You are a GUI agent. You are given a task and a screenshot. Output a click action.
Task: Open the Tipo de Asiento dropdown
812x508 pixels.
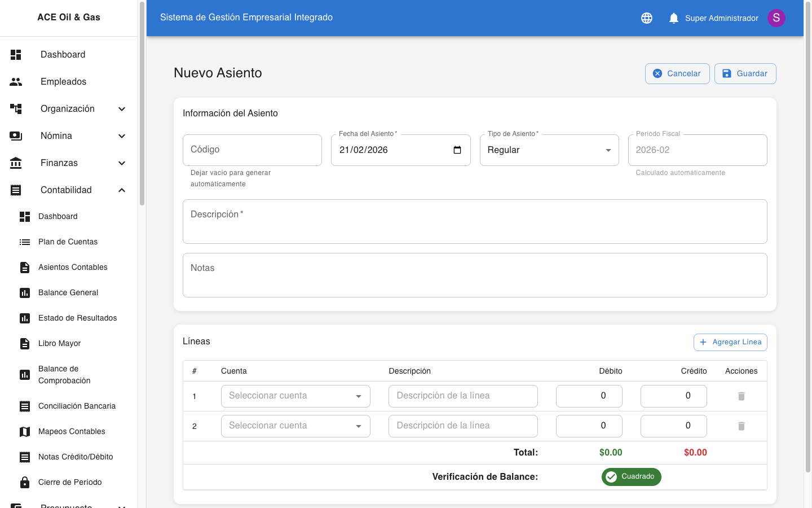pyautogui.click(x=549, y=150)
